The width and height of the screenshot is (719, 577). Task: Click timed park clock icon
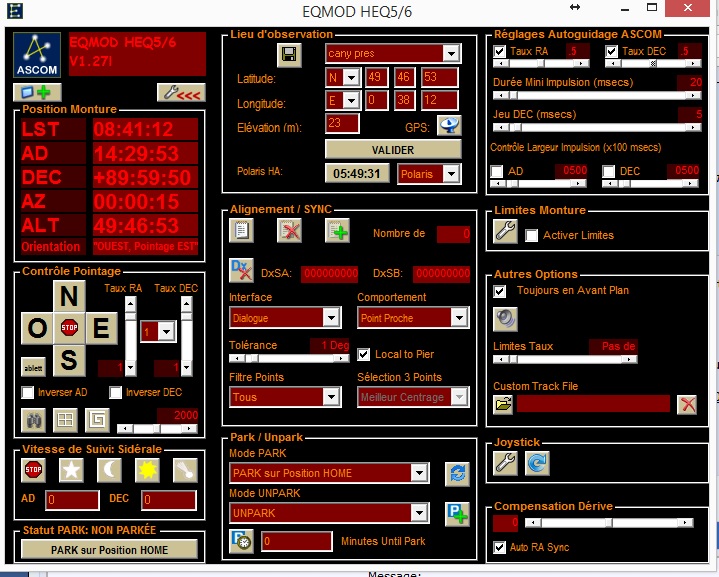click(x=241, y=541)
